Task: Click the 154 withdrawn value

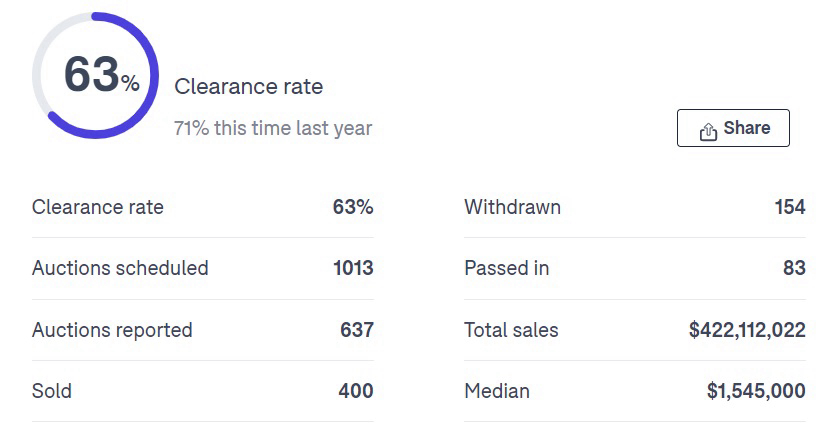Action: [790, 207]
